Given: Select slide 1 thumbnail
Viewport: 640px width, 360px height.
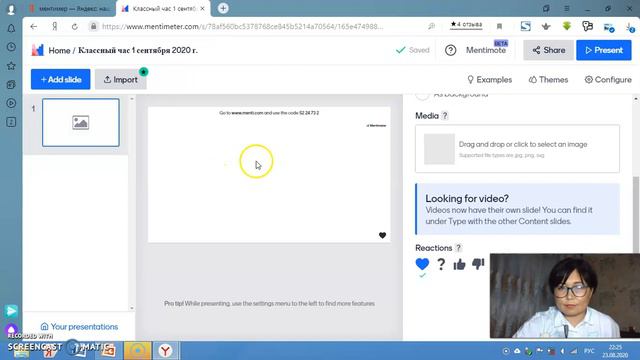Looking at the screenshot, I should coord(81,122).
